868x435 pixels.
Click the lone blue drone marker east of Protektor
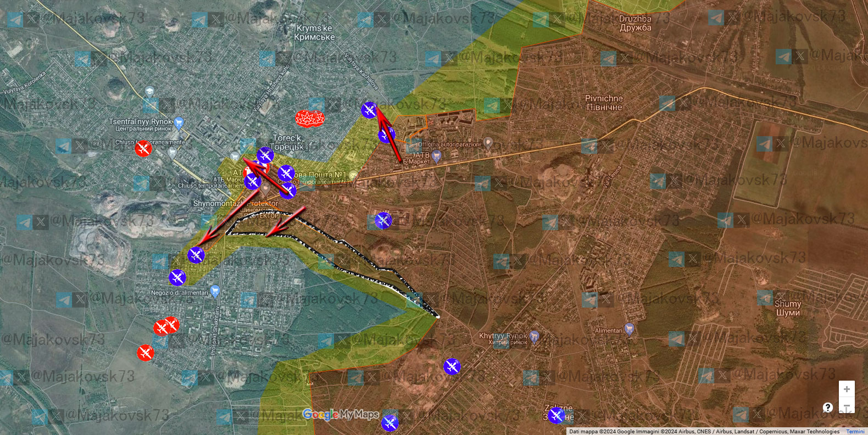coord(383,221)
